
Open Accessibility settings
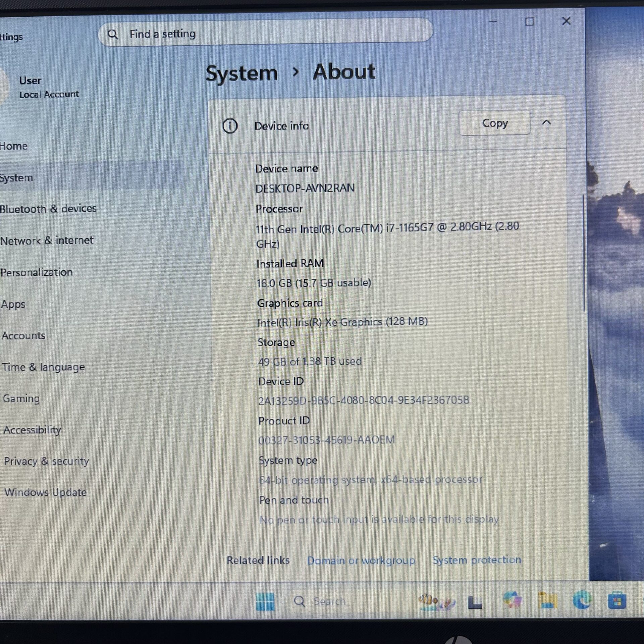pos(32,430)
